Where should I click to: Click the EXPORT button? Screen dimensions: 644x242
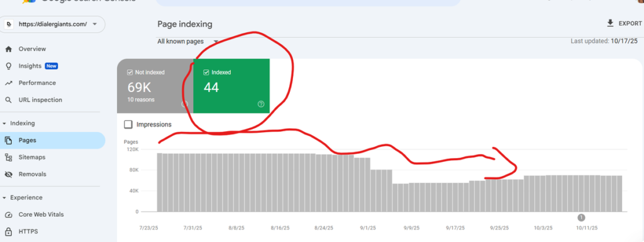click(624, 23)
